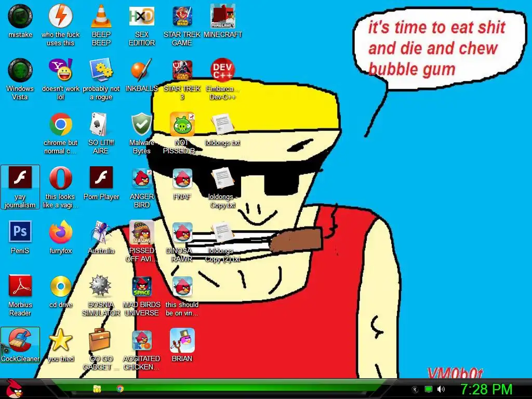Open the Photoshop 'Ps' desktop shortcut

click(x=20, y=232)
